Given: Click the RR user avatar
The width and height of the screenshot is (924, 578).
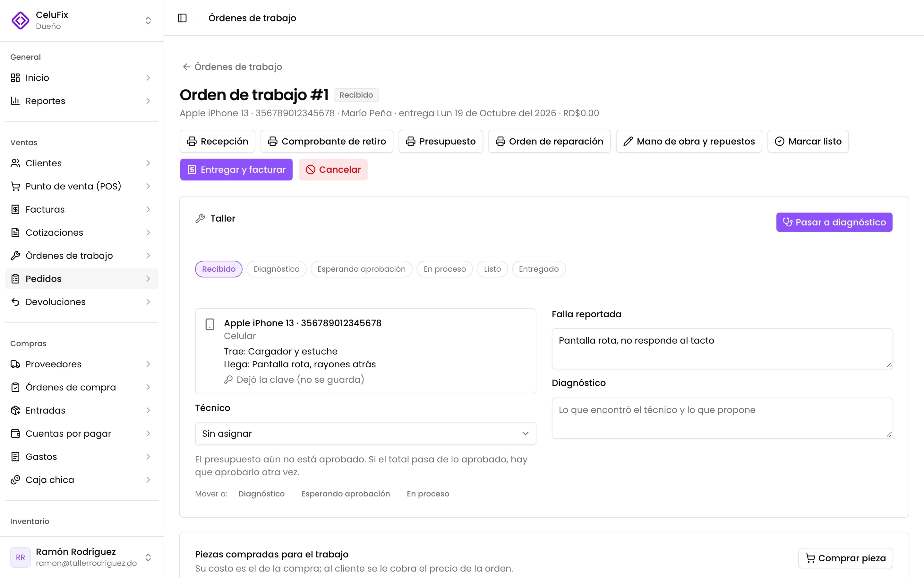Looking at the screenshot, I should [20, 557].
